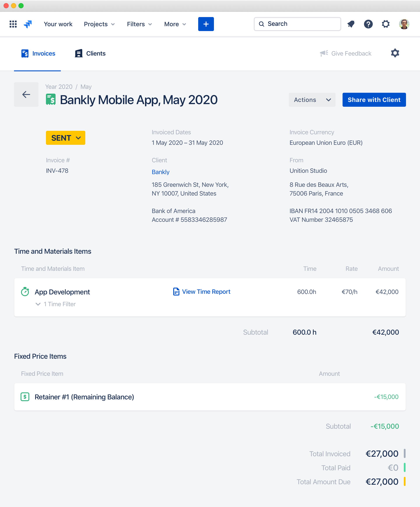Click the €70/h rate value
This screenshot has height=507, width=420.
pyautogui.click(x=349, y=292)
